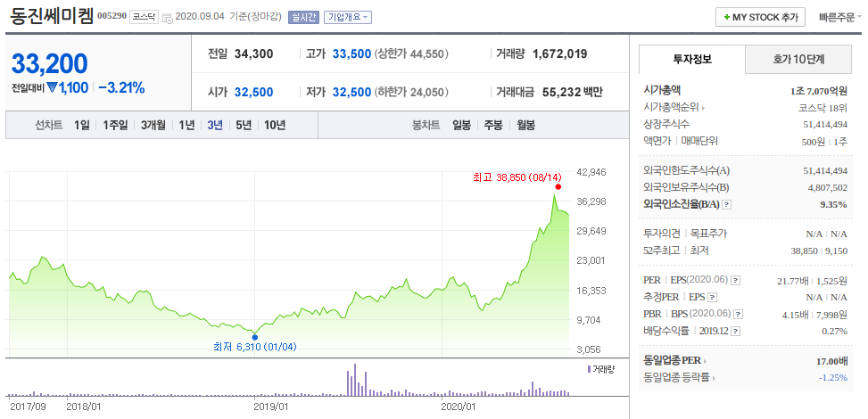
Task: Click the blue 최저 marker dot on the chart
Action: [254, 336]
